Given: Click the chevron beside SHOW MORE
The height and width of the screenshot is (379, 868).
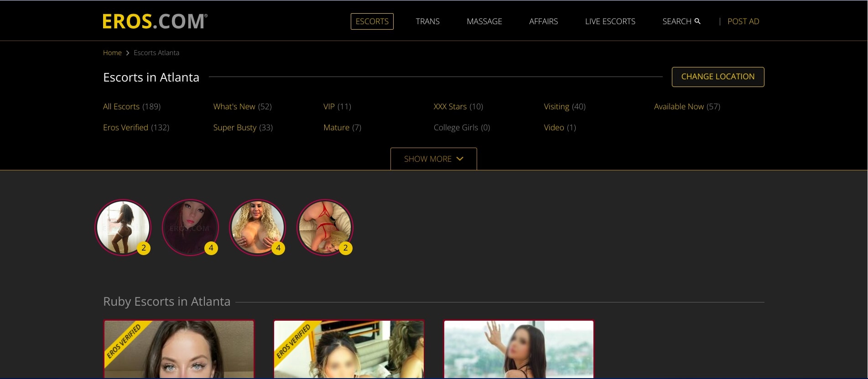Looking at the screenshot, I should (460, 159).
